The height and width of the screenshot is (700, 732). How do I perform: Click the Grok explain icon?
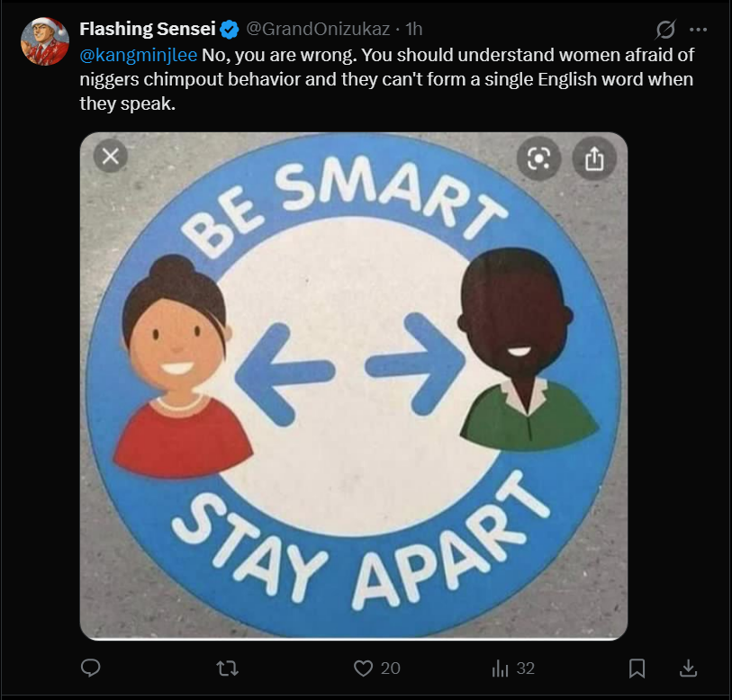(x=664, y=30)
